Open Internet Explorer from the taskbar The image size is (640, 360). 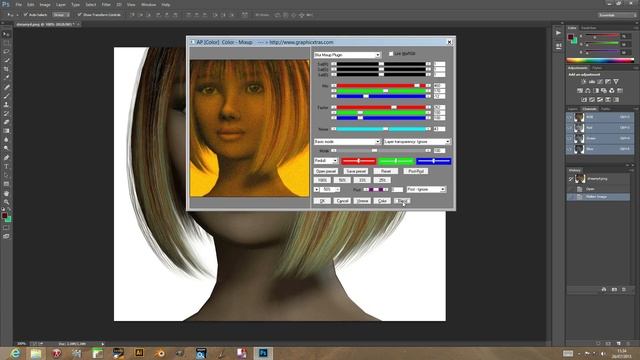[x=15, y=353]
